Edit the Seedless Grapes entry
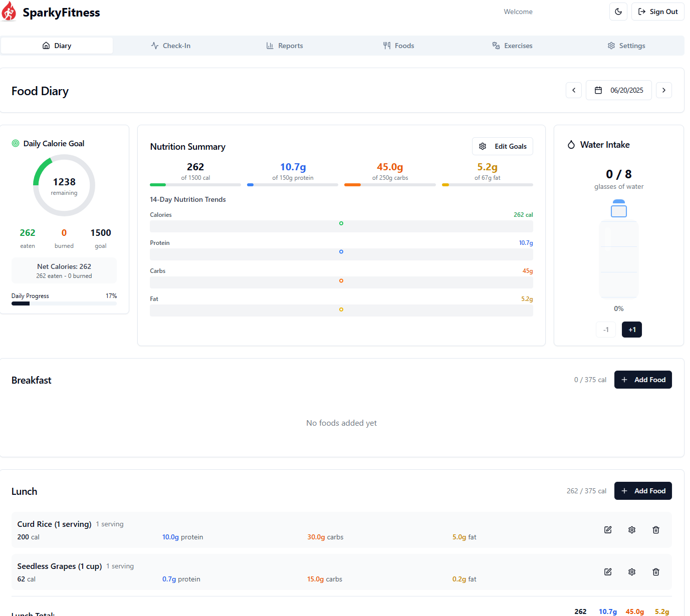 click(x=608, y=572)
